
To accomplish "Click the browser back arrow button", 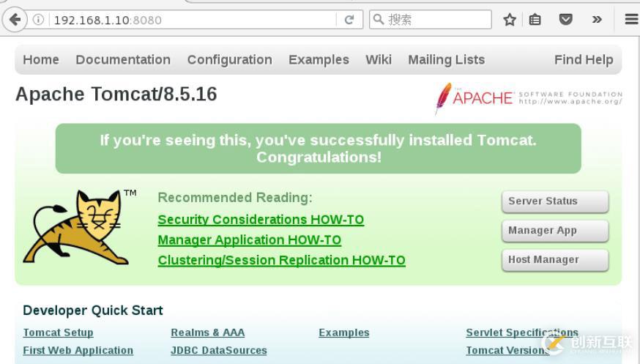I will click(15, 20).
